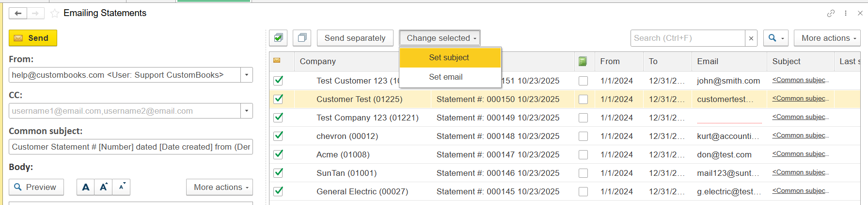The width and height of the screenshot is (868, 205).
Task: Uncheck the Acme (01008) row checkbox
Action: (278, 154)
